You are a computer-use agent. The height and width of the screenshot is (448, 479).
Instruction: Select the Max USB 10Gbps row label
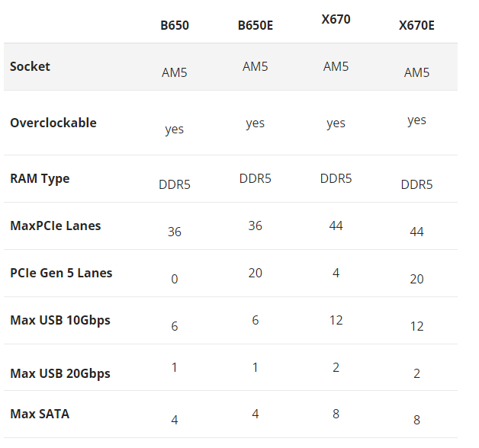click(60, 320)
